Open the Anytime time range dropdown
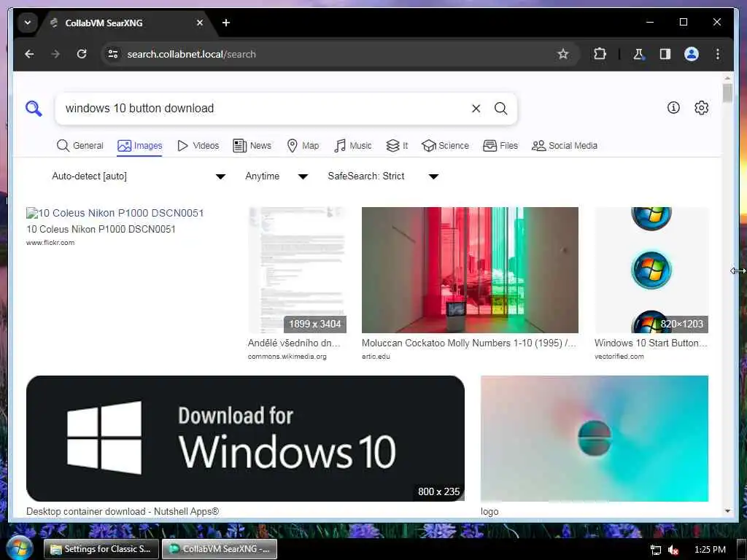 pyautogui.click(x=276, y=176)
